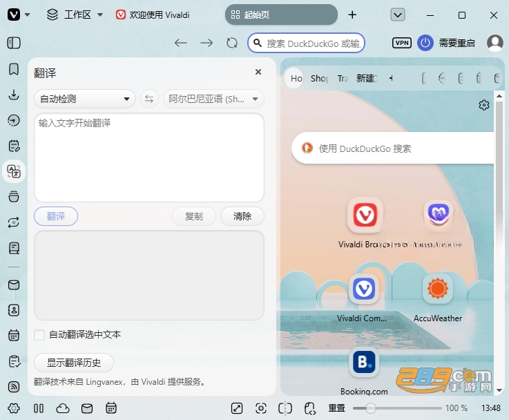Open the Notes panel
Viewport: 509px width, 420px height.
click(14, 146)
